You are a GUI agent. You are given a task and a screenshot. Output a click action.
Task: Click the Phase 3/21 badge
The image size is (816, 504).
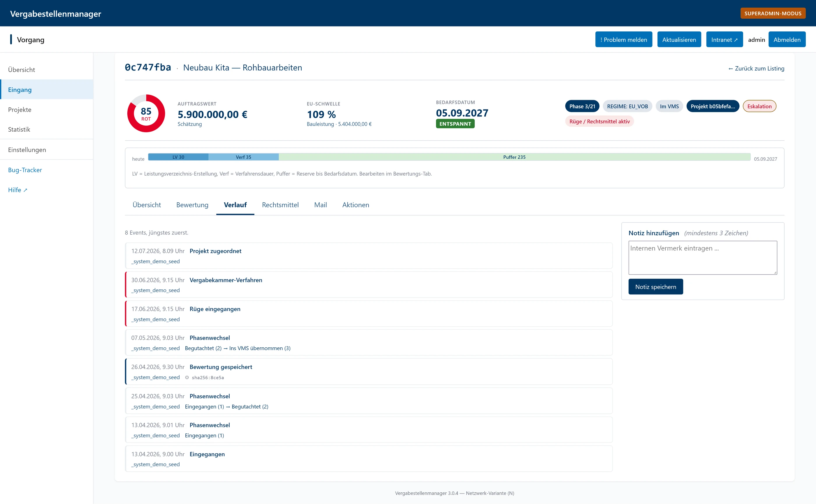582,106
